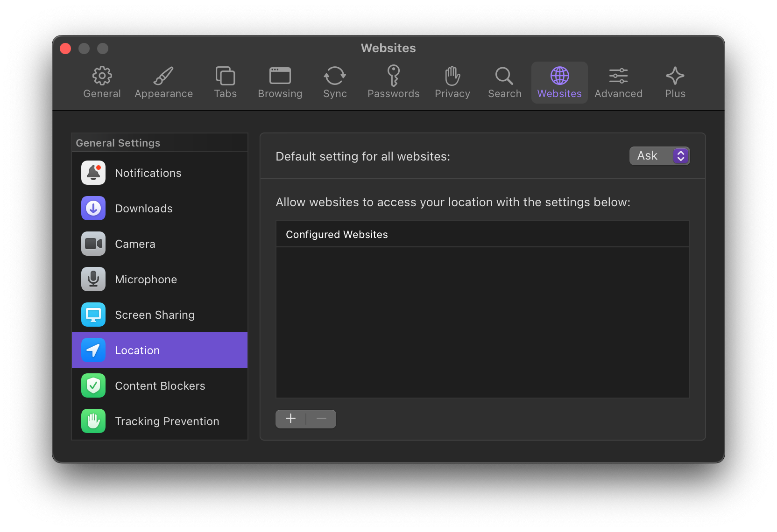Click the plus button to add website
777x532 pixels.
[290, 419]
